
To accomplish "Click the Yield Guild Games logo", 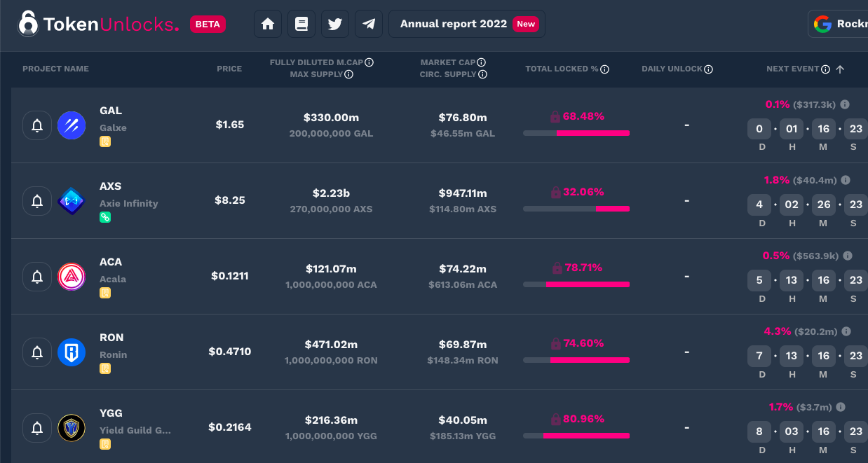I will [72, 428].
